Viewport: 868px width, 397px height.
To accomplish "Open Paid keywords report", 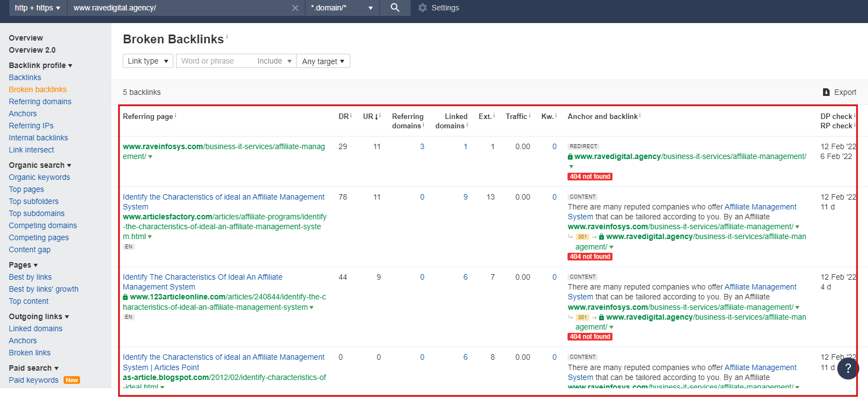I will tap(33, 380).
